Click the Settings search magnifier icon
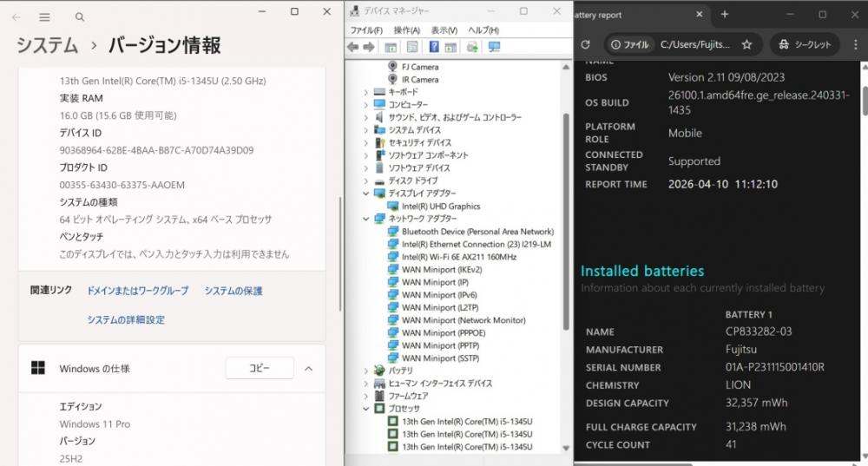Screen dimensions: 868x466 (80, 17)
